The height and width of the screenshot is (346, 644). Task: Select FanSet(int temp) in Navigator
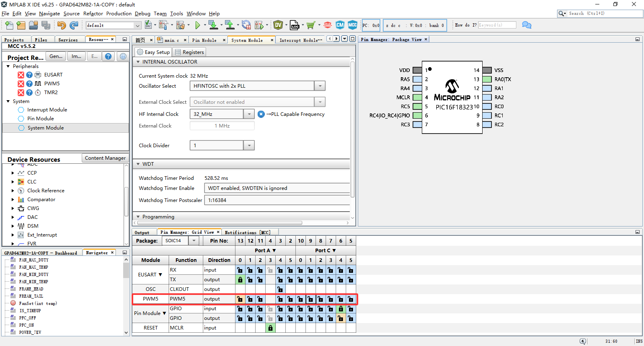[x=38, y=303]
